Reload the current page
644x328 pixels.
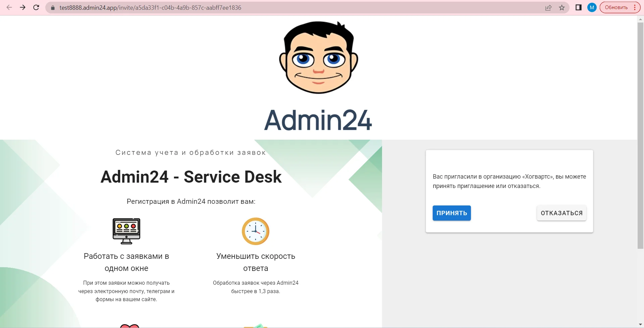click(36, 7)
